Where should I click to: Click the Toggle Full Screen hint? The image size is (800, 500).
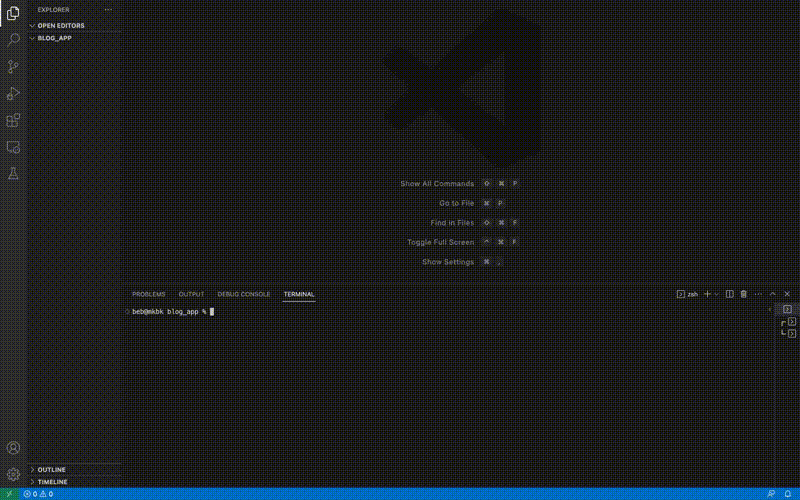coord(441,242)
